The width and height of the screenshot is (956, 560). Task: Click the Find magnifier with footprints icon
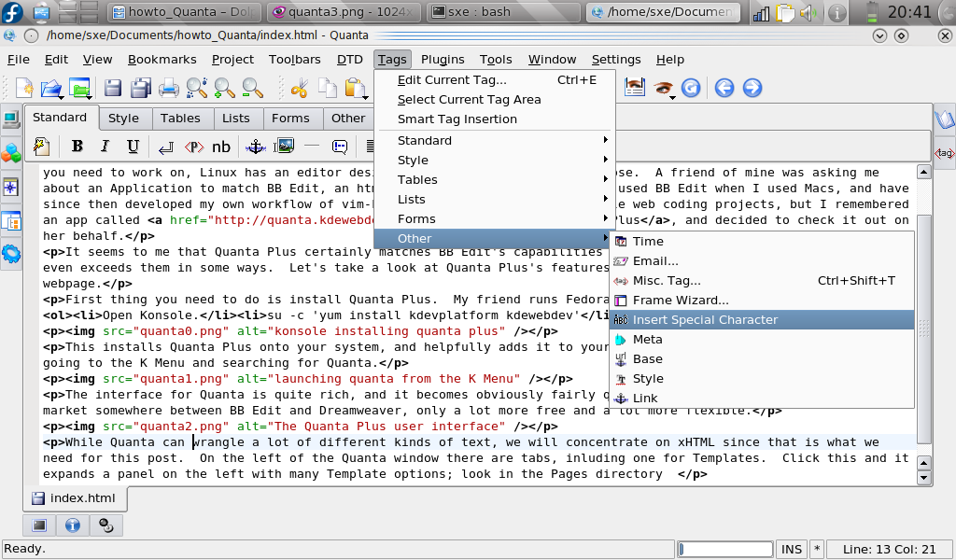point(196,88)
